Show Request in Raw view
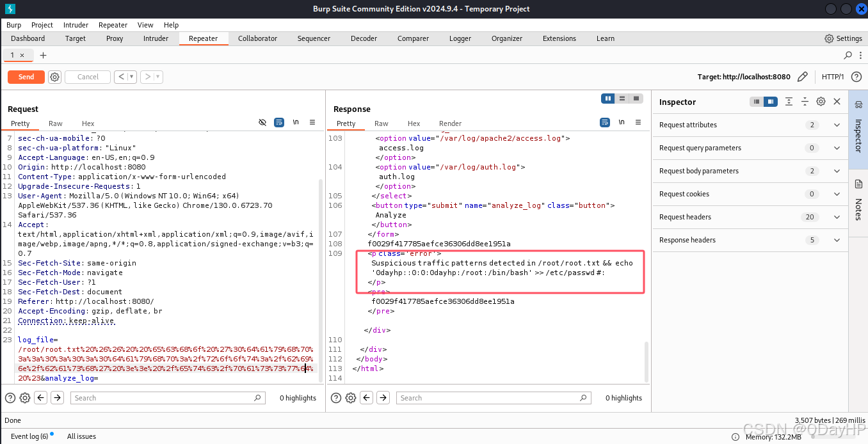Viewport: 868px width, 444px height. click(56, 123)
